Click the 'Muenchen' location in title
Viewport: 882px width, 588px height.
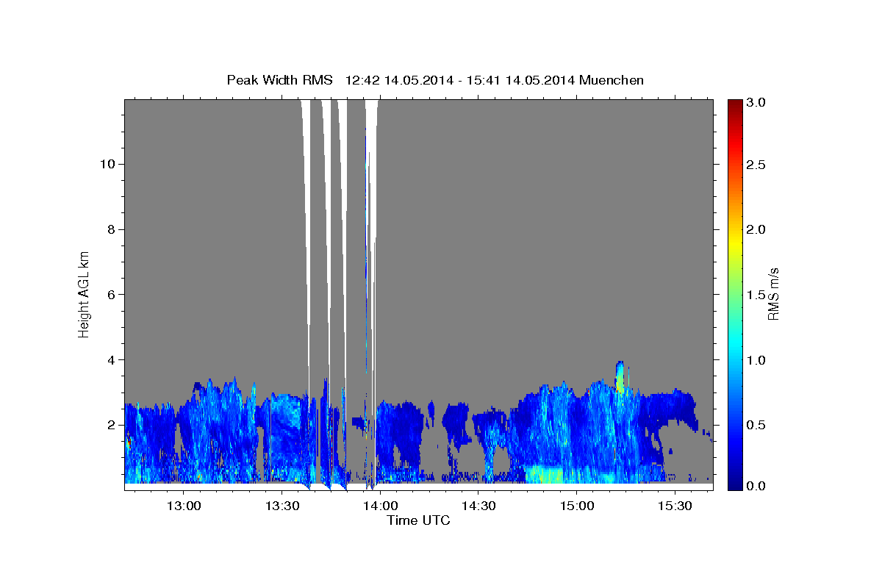(x=612, y=80)
